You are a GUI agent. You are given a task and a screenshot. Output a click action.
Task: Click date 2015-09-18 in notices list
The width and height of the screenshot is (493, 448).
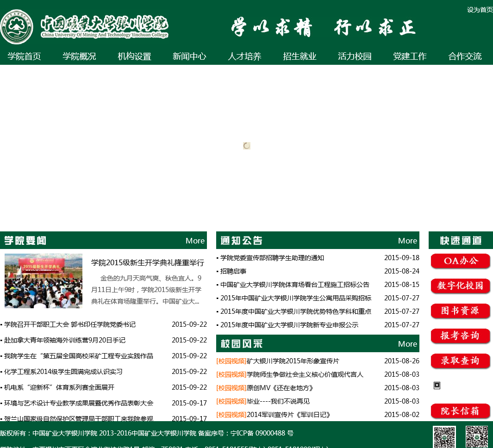(402, 258)
